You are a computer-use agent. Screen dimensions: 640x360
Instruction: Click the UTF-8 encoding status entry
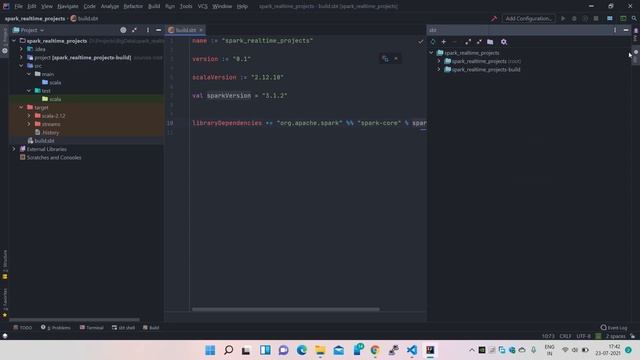point(583,336)
